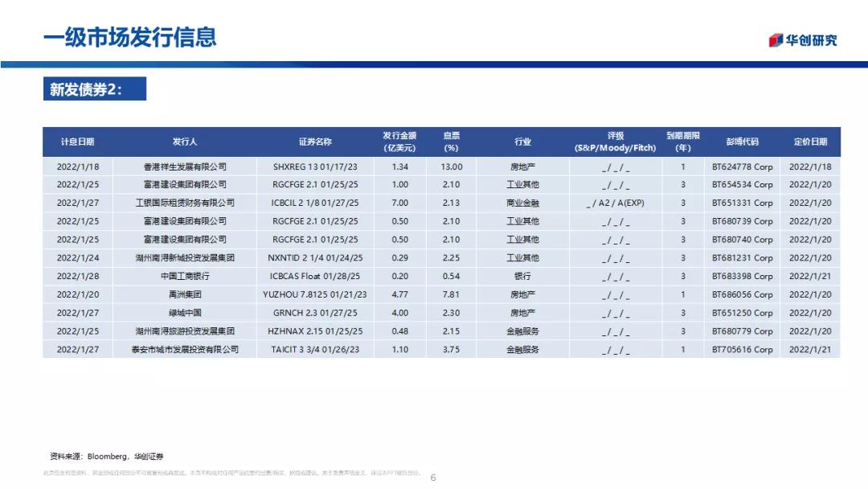The height and width of the screenshot is (489, 868).
Task: Click accrual date 2022/1/24
Action: click(x=77, y=257)
